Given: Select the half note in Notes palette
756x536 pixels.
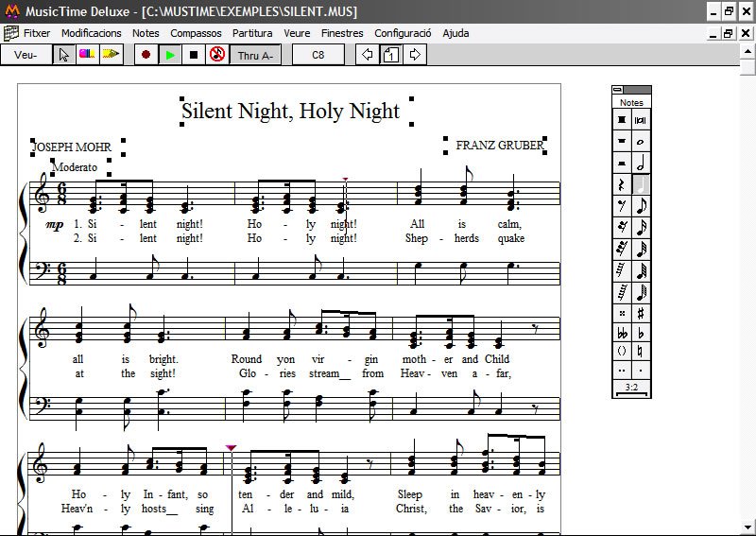Looking at the screenshot, I should (x=641, y=163).
